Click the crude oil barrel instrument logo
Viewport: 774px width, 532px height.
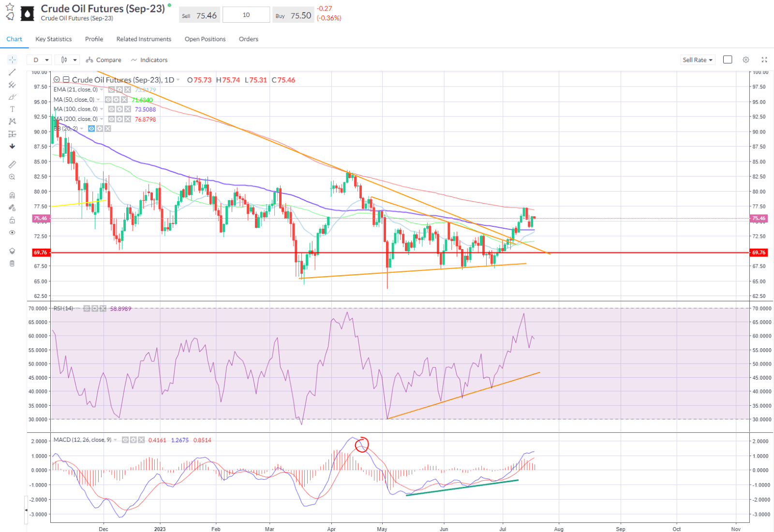tap(28, 14)
